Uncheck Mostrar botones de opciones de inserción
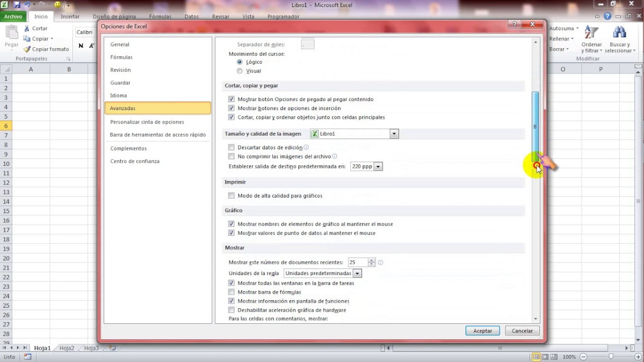Screen dimensions: 644x362 [231, 108]
